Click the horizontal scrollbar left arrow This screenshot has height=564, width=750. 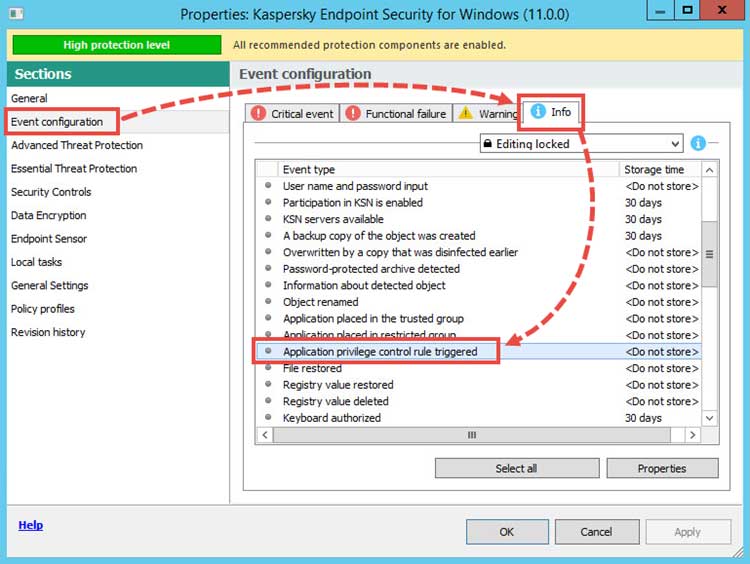pos(265,435)
